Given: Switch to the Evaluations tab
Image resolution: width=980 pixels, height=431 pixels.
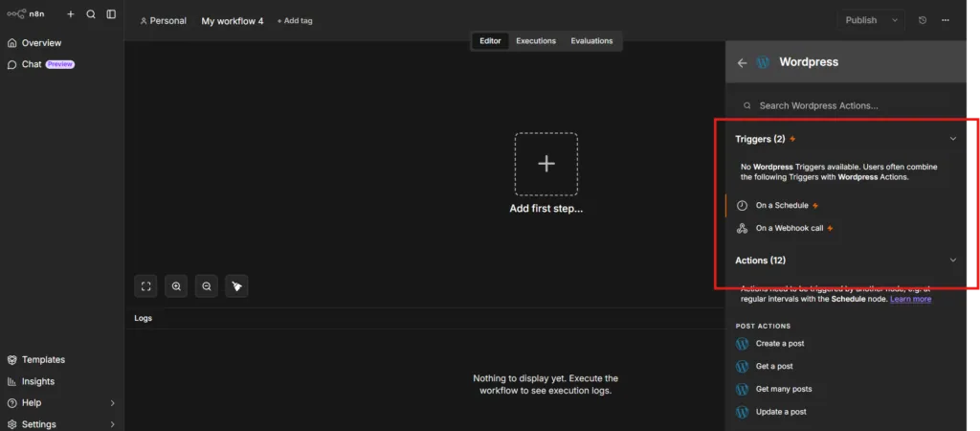Looking at the screenshot, I should 591,40.
